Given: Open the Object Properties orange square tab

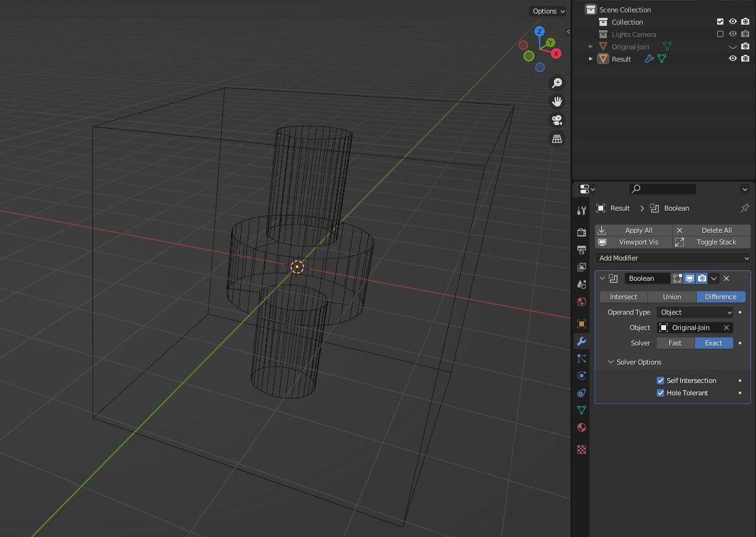Looking at the screenshot, I should click(581, 323).
